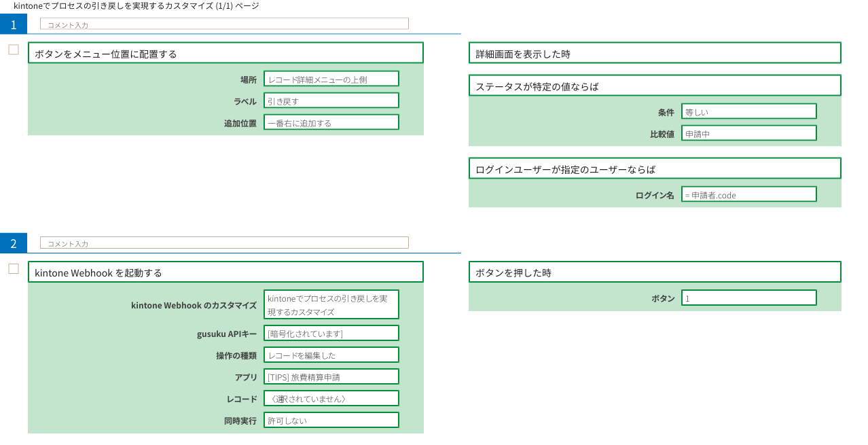Click the レコード parameter label

click(242, 399)
